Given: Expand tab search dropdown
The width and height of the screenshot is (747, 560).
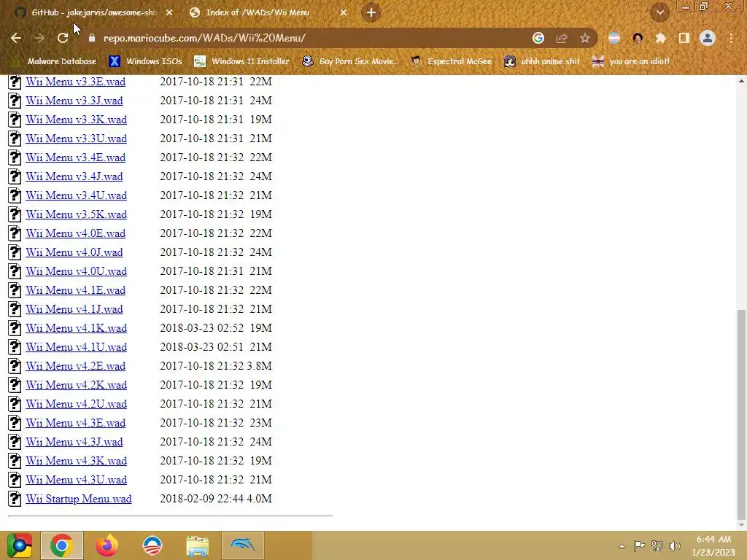Looking at the screenshot, I should [x=659, y=13].
